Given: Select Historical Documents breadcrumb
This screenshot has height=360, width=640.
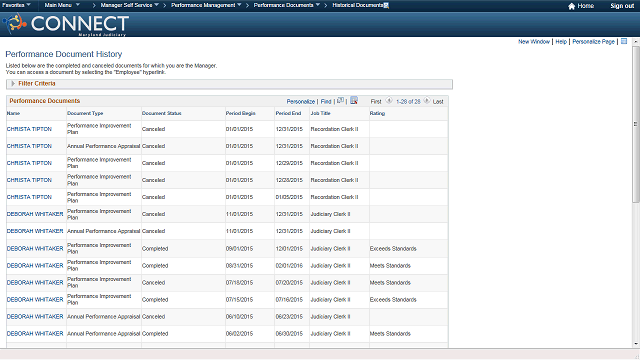Looking at the screenshot, I should pos(358,5).
